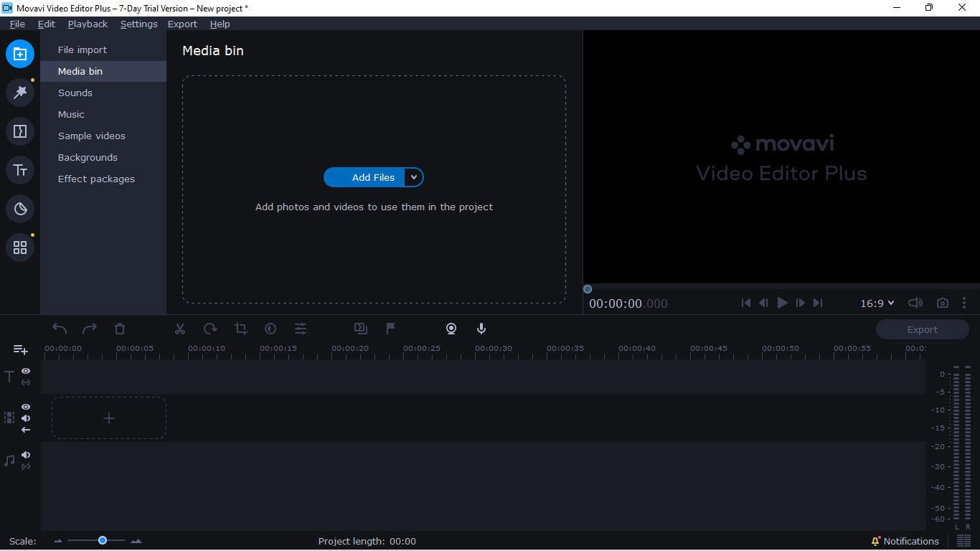The image size is (980, 551).
Task: Expand the Add Files dropdown arrow
Action: point(414,177)
